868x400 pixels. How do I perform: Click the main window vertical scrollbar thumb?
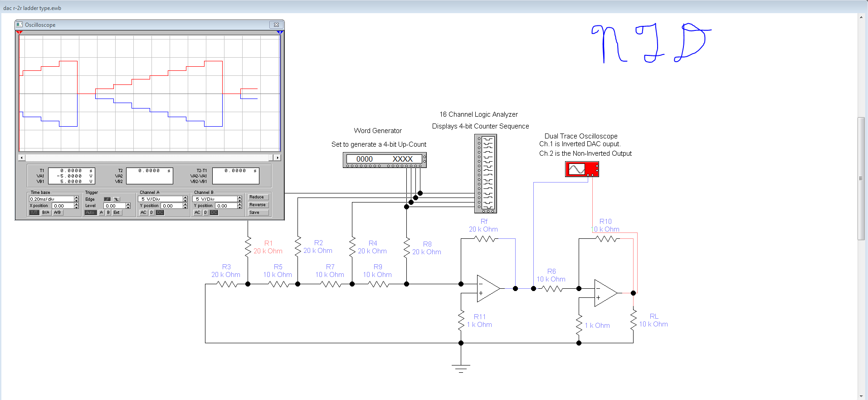tap(861, 178)
